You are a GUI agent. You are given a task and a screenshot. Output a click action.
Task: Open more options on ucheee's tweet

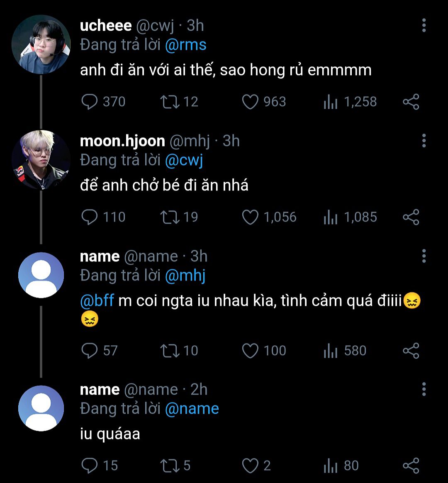(424, 26)
